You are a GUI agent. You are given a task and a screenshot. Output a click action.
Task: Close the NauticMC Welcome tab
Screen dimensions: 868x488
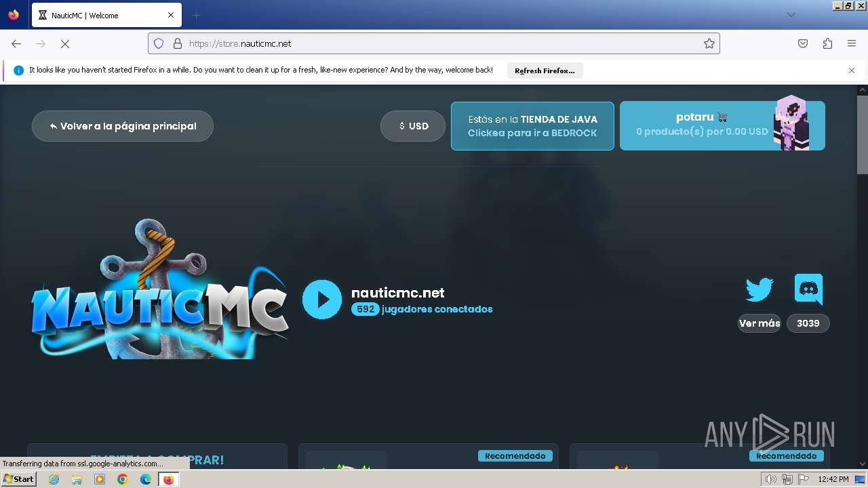(x=171, y=15)
